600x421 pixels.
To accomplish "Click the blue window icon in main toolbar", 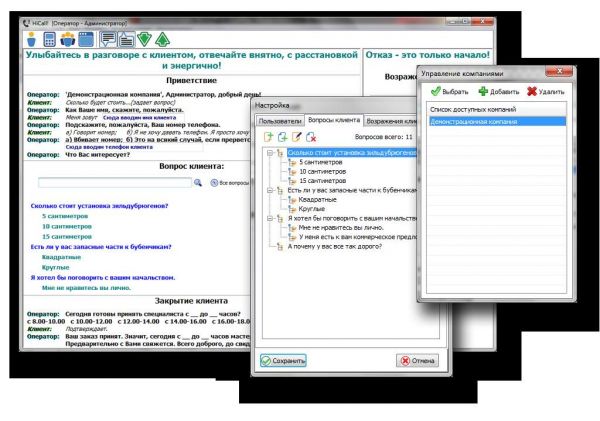I will click(x=86, y=39).
